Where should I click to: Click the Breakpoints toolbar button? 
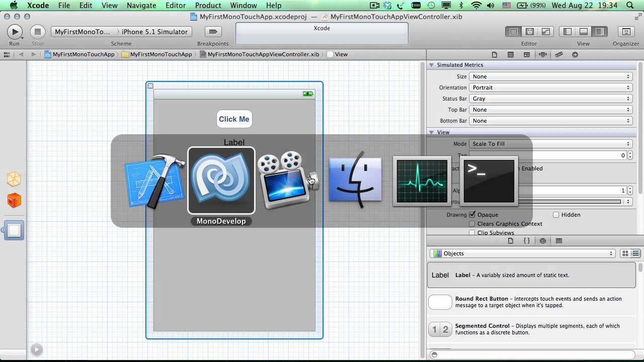pos(213,32)
